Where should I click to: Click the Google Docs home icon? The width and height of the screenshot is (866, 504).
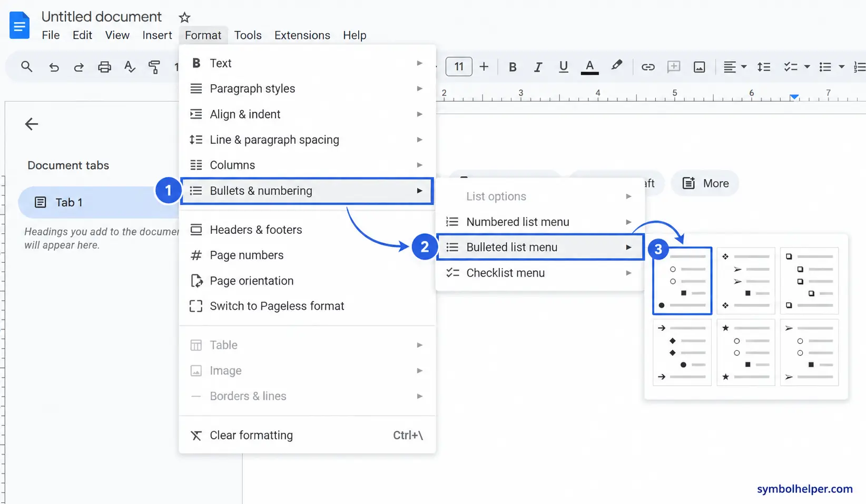tap(19, 25)
